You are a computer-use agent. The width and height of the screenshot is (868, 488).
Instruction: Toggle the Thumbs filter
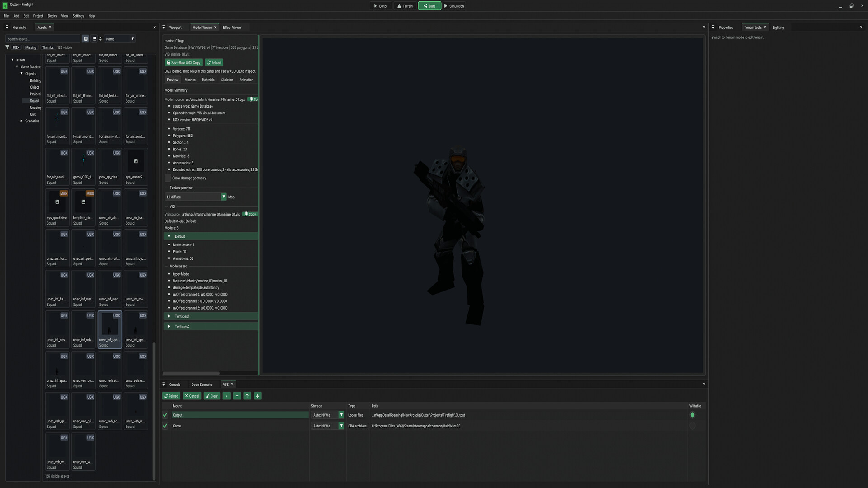[x=48, y=47]
